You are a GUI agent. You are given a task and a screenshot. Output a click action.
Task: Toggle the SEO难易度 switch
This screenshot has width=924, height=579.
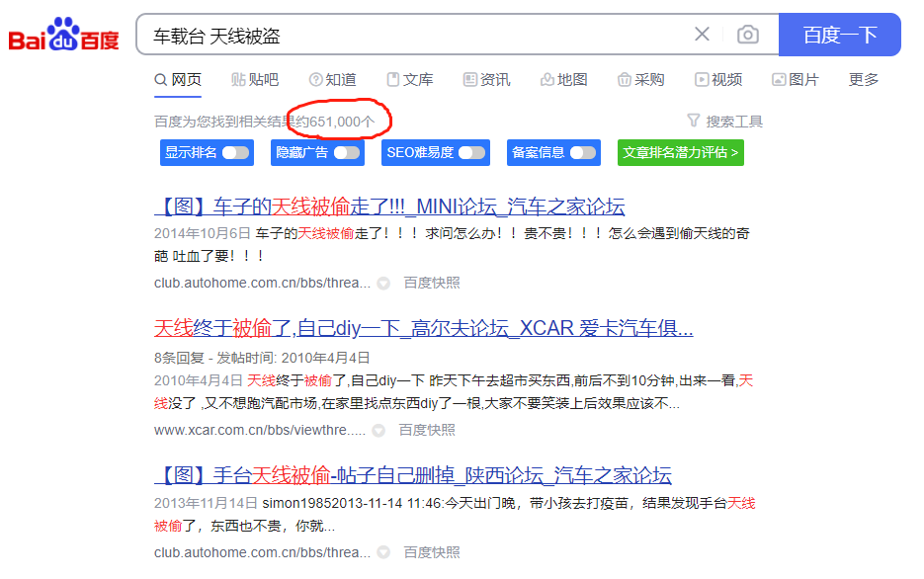(472, 152)
